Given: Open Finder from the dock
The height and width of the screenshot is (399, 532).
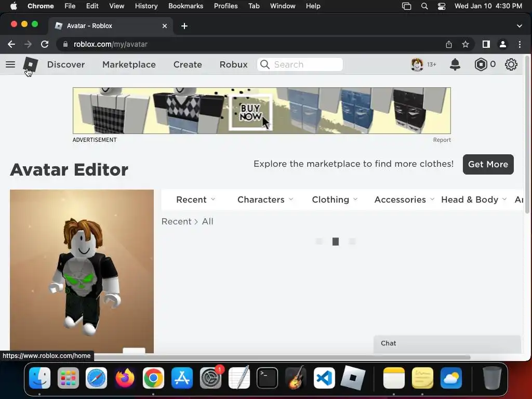Looking at the screenshot, I should (x=39, y=378).
